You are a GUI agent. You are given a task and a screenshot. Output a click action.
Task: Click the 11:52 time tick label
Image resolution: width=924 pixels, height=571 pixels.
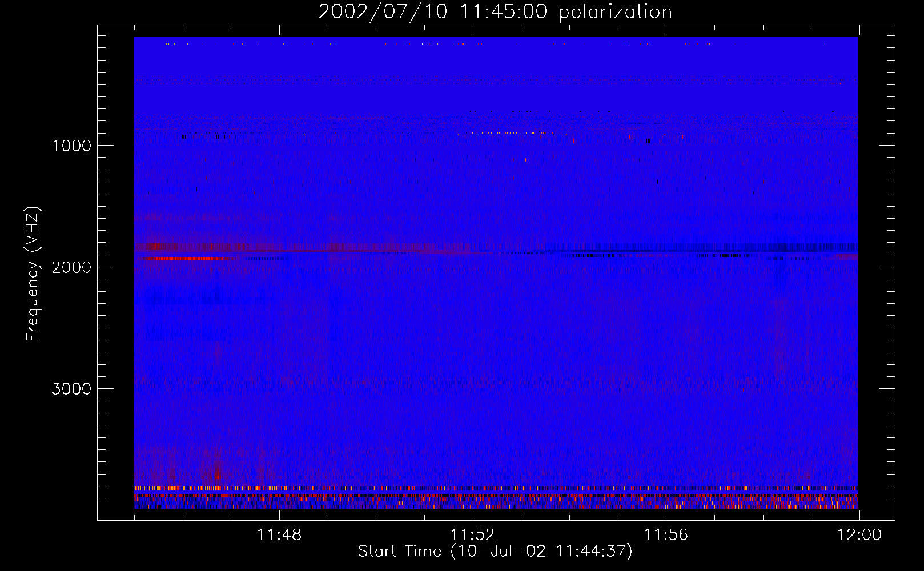pyautogui.click(x=472, y=535)
